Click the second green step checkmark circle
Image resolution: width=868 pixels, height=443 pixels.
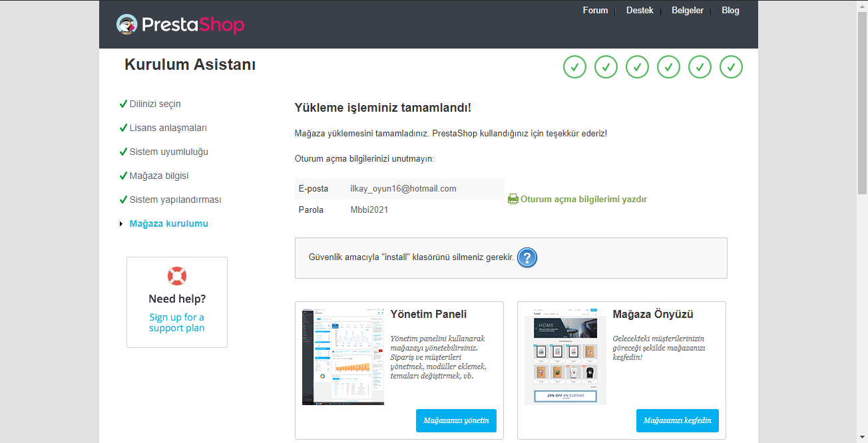pos(606,67)
